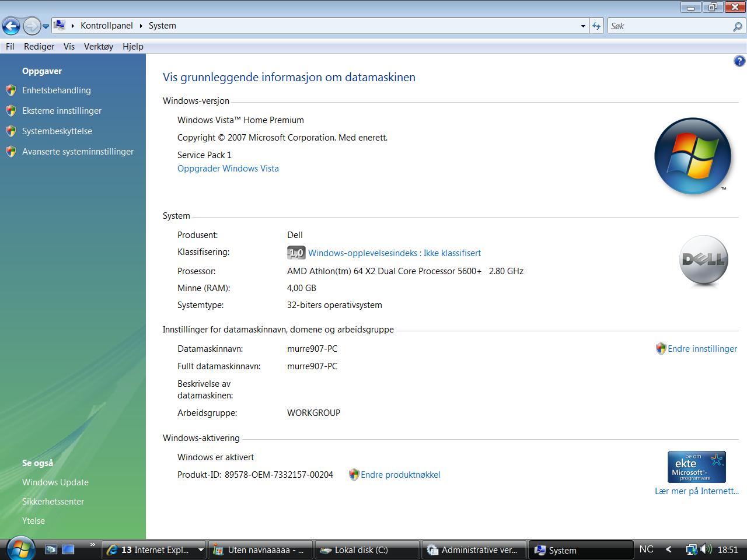The image size is (747, 560).
Task: Open the Fil menu
Action: click(10, 47)
